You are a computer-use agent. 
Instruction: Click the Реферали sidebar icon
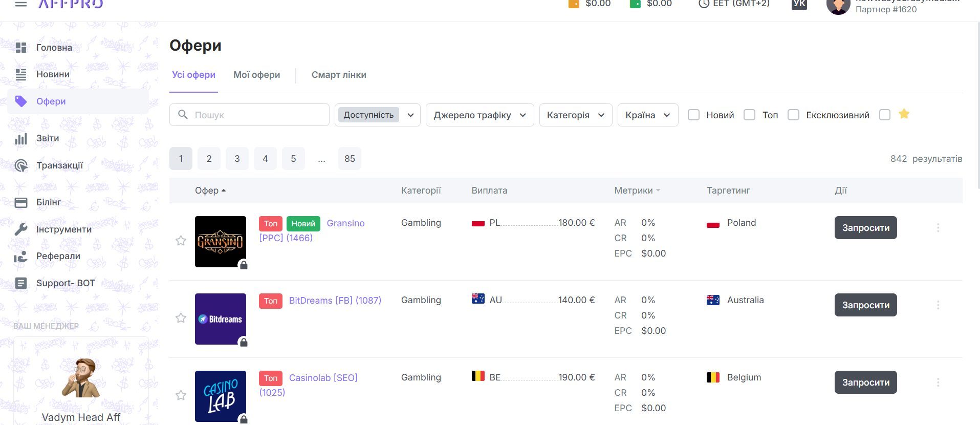21,257
